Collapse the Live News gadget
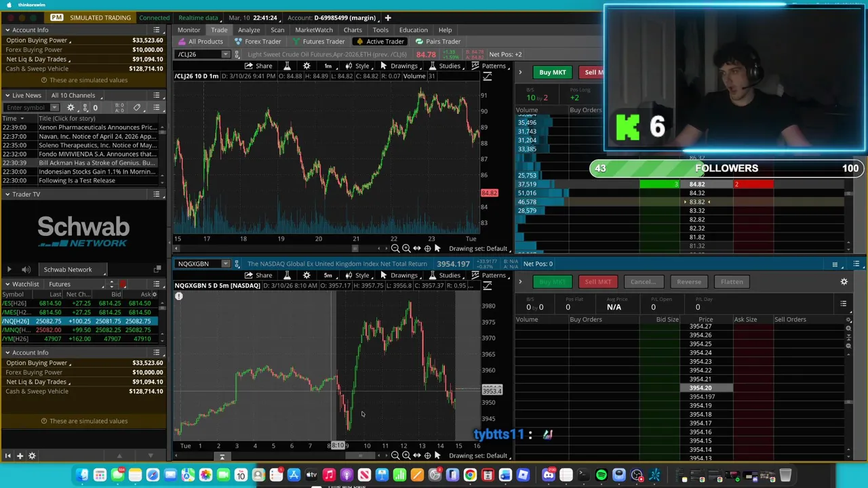Screen dimensions: 868x488 (7, 95)
